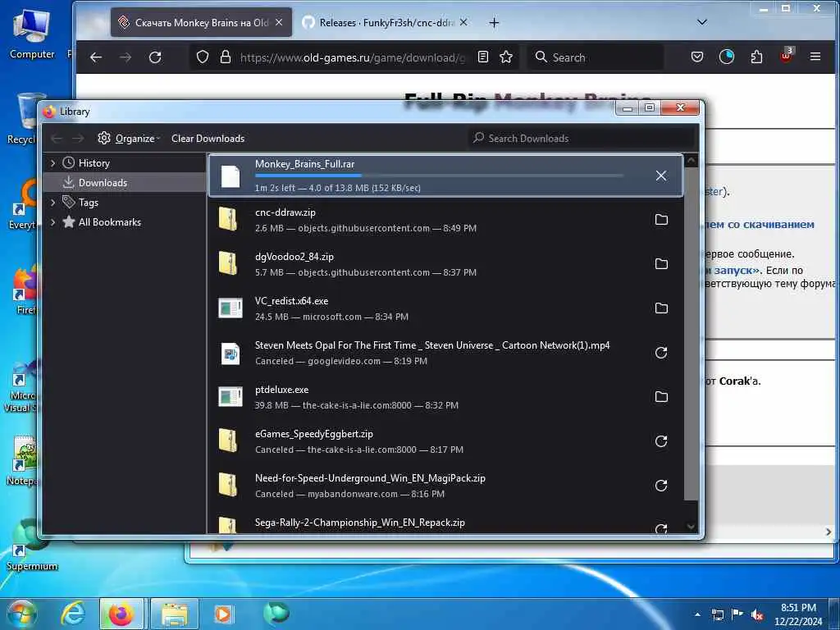Image resolution: width=840 pixels, height=630 pixels.
Task: Open folder for VC_redist.x64.exe
Action: point(661,308)
